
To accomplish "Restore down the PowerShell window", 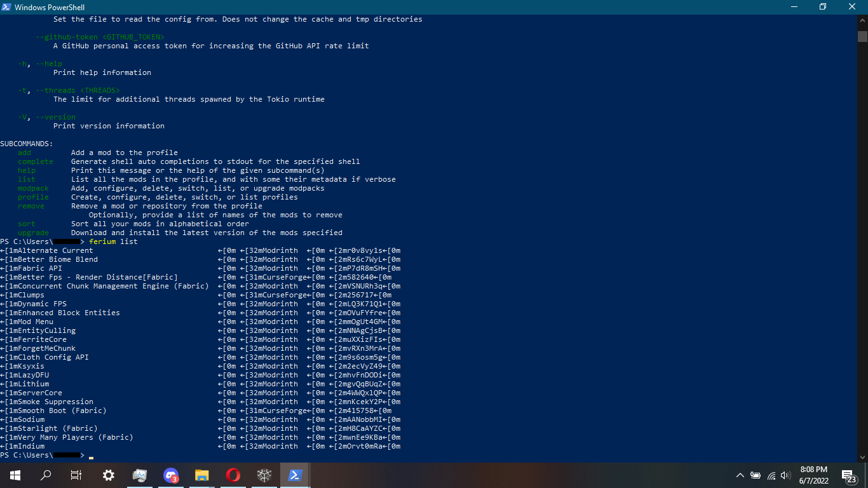I will tap(822, 7).
